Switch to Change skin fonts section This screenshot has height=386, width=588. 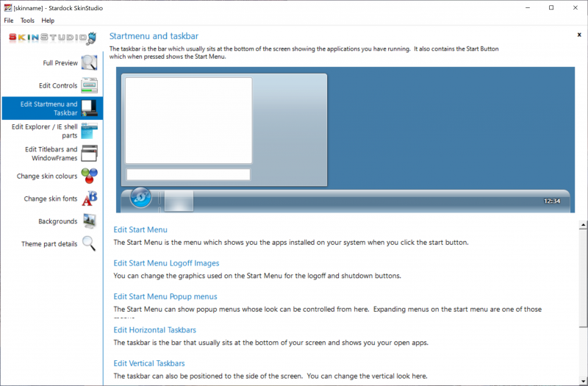tap(51, 199)
